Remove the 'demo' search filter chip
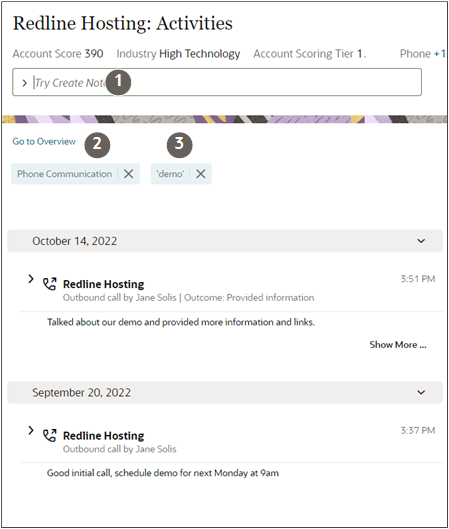This screenshot has width=449, height=529. tap(201, 174)
